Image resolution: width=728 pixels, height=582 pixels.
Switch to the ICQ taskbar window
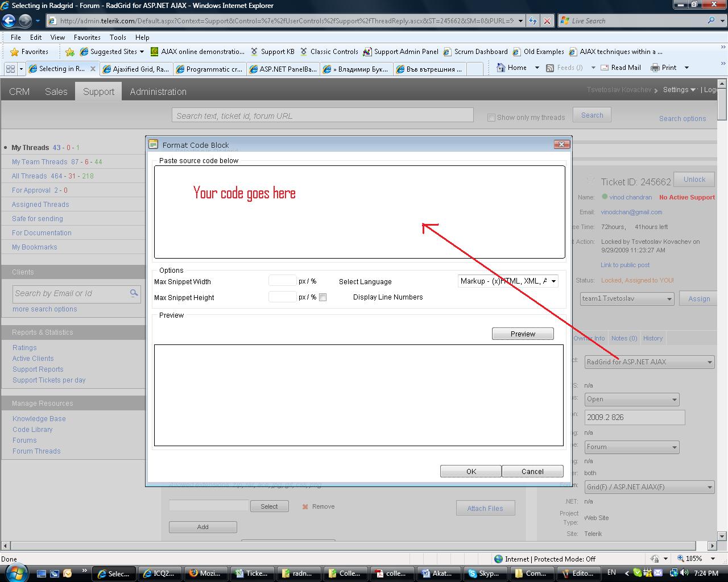click(x=159, y=573)
